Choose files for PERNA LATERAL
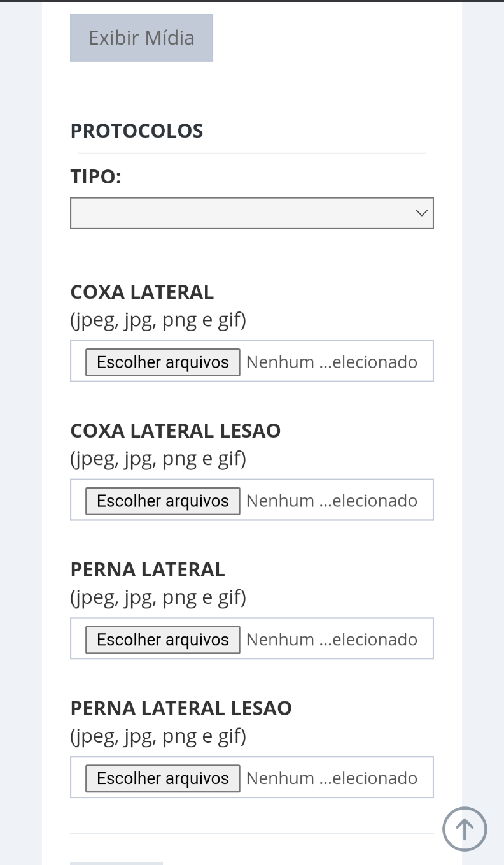The width and height of the screenshot is (504, 865). click(163, 639)
